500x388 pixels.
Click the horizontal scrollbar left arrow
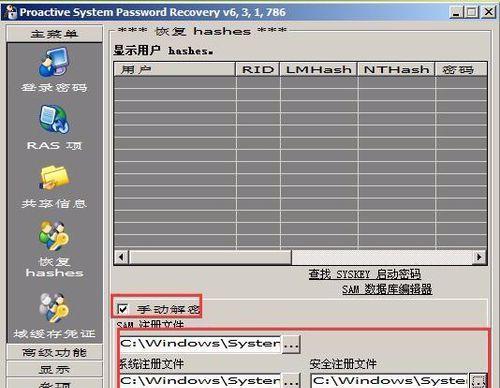(122, 257)
